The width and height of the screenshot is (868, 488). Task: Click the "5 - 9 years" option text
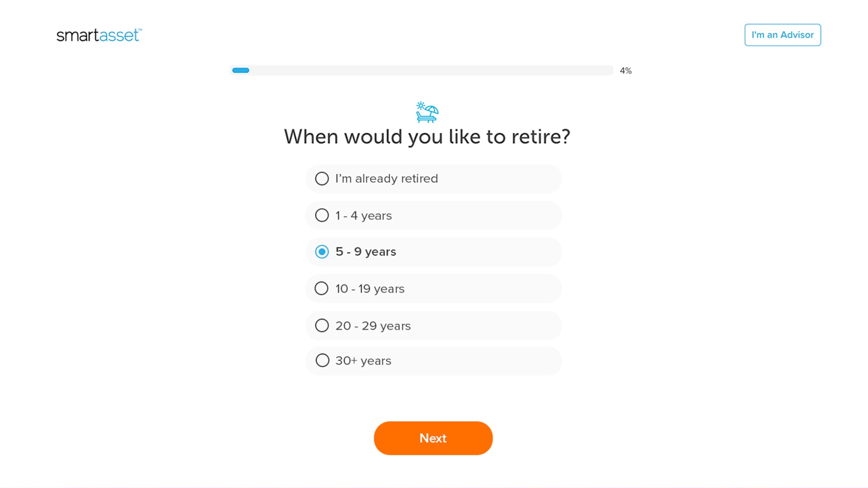(366, 252)
